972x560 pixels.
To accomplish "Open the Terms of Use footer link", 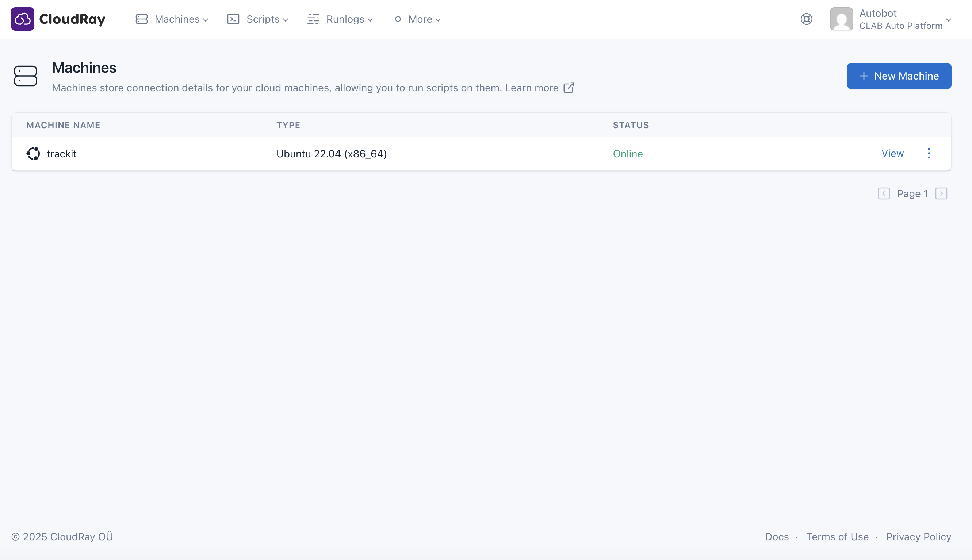I will coord(837,537).
